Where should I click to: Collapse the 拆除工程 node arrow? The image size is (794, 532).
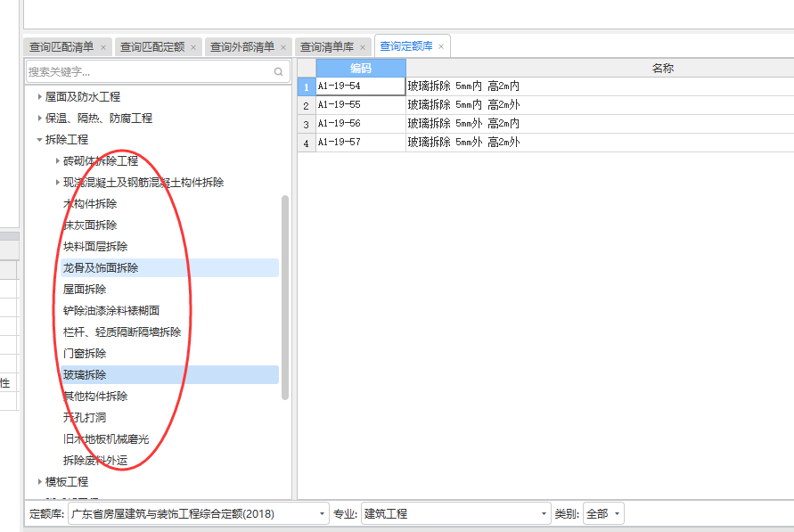(39, 139)
